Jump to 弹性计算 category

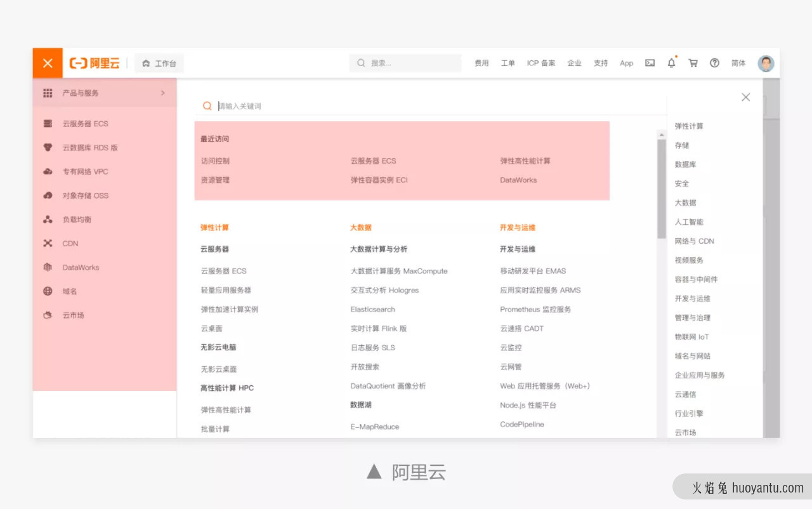689,126
